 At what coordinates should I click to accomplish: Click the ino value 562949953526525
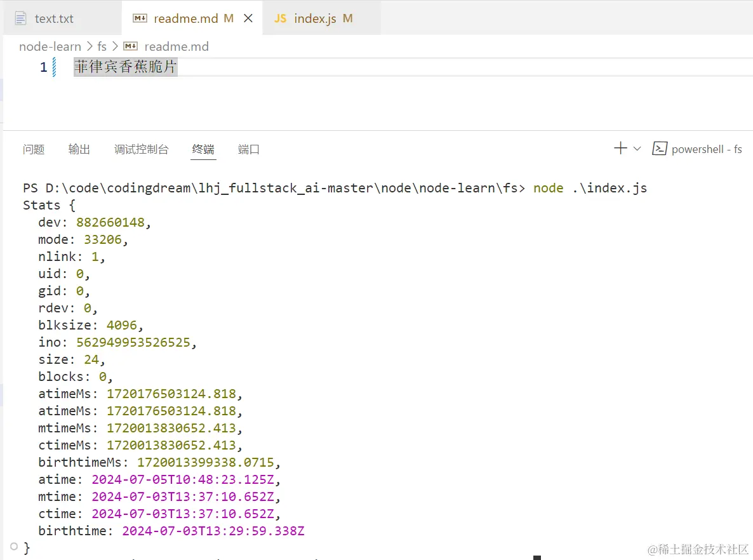[x=133, y=342]
